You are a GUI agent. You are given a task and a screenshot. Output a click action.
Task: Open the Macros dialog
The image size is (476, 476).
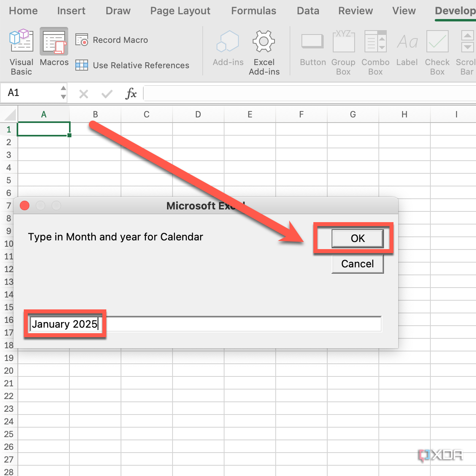[x=54, y=50]
